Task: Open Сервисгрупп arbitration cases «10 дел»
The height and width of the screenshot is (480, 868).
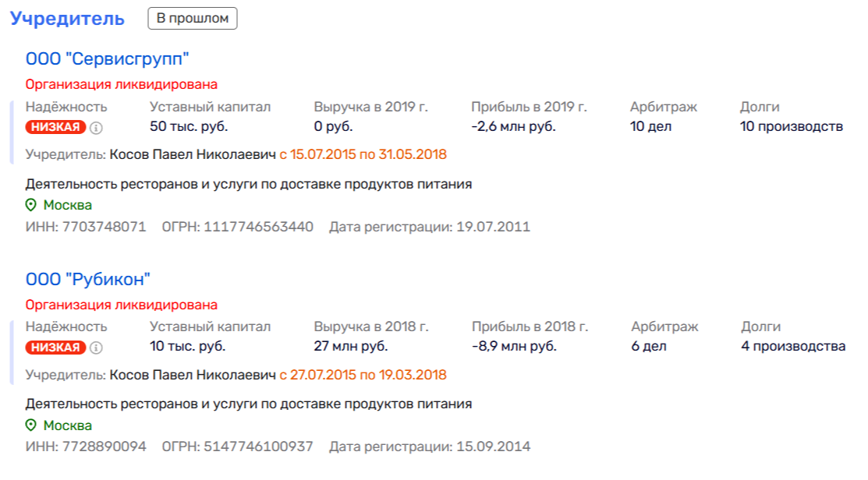Action: click(x=650, y=126)
